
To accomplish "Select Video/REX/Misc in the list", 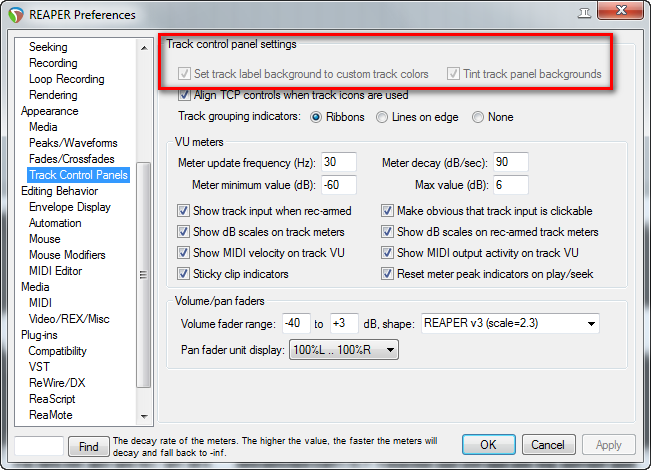I will coord(69,319).
